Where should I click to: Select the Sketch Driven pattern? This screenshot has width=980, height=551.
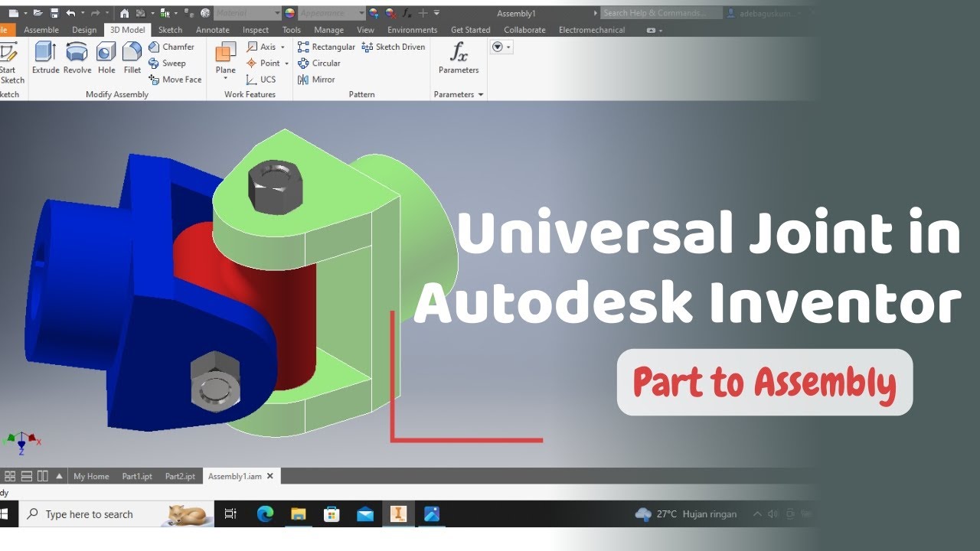click(393, 47)
